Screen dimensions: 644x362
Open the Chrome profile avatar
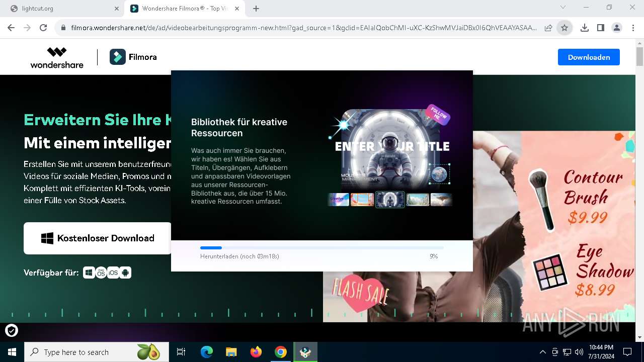click(617, 28)
